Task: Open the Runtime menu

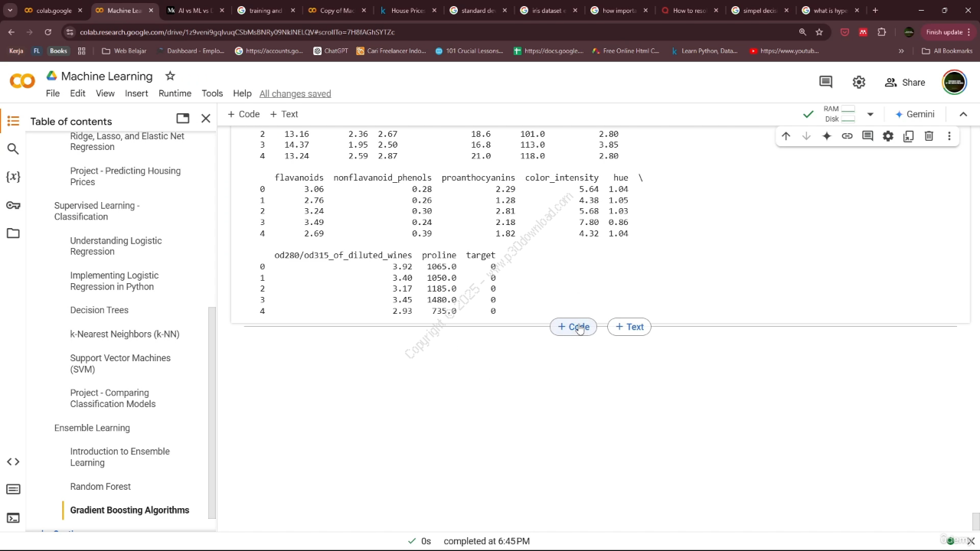Action: pos(175,93)
